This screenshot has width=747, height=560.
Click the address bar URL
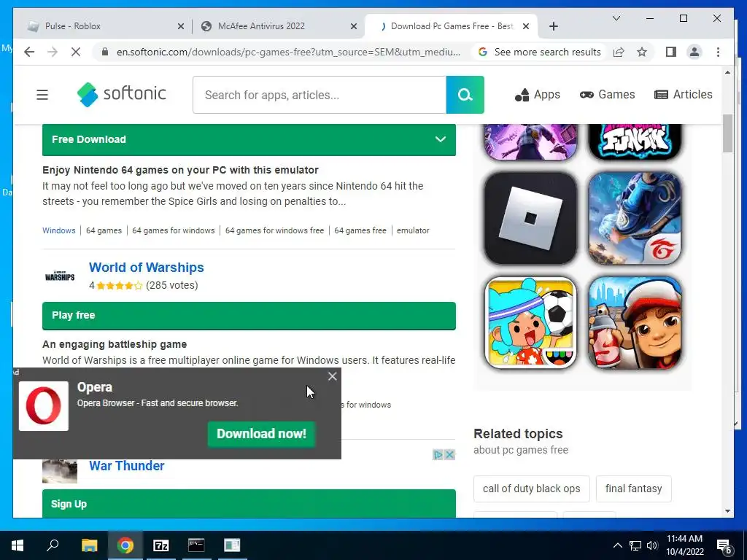coord(288,52)
